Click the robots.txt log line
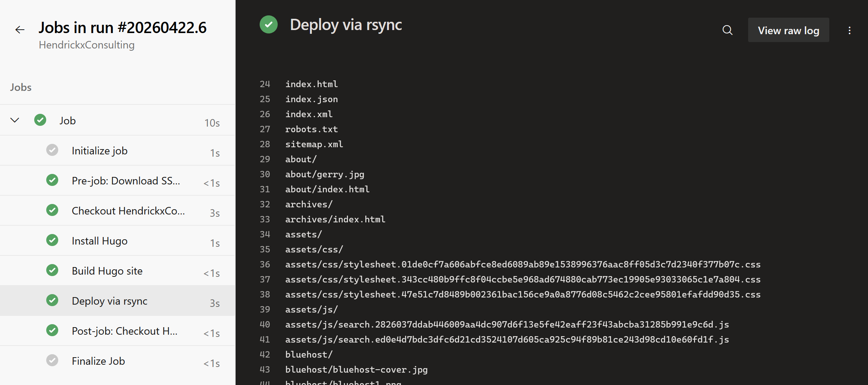The height and width of the screenshot is (385, 868). (x=311, y=129)
